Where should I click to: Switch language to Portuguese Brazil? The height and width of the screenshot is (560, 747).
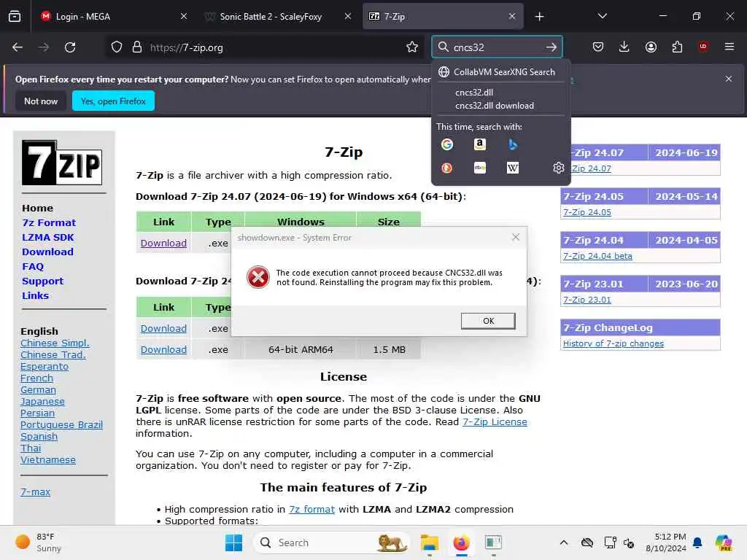[x=61, y=425]
